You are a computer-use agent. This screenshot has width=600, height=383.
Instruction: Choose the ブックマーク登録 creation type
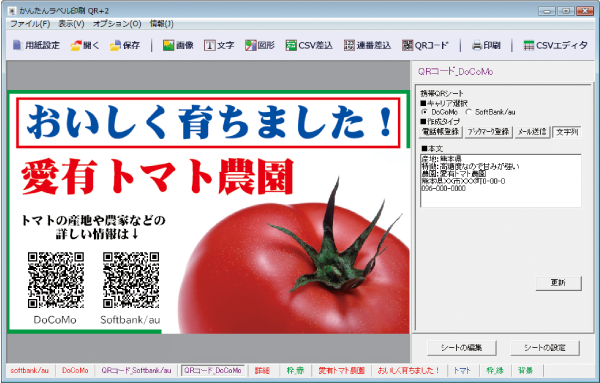(x=488, y=132)
